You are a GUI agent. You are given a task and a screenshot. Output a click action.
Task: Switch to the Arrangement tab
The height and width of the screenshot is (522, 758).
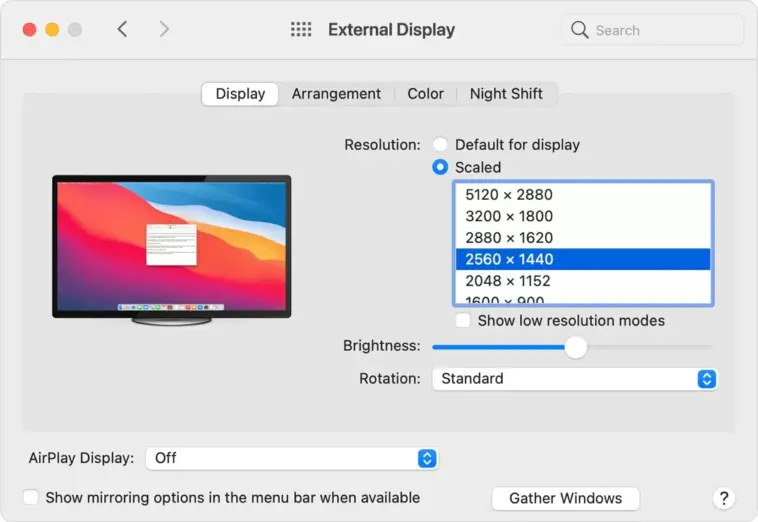tap(336, 94)
